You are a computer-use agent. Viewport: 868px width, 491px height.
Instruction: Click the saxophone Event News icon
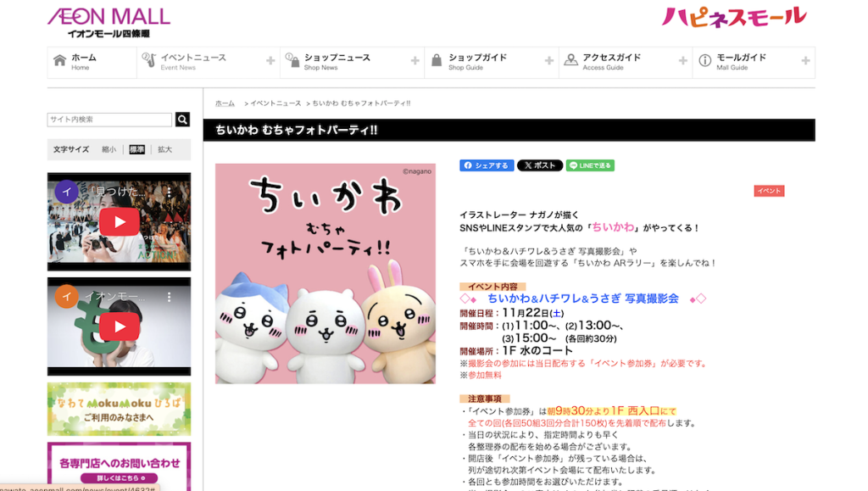[x=149, y=61]
